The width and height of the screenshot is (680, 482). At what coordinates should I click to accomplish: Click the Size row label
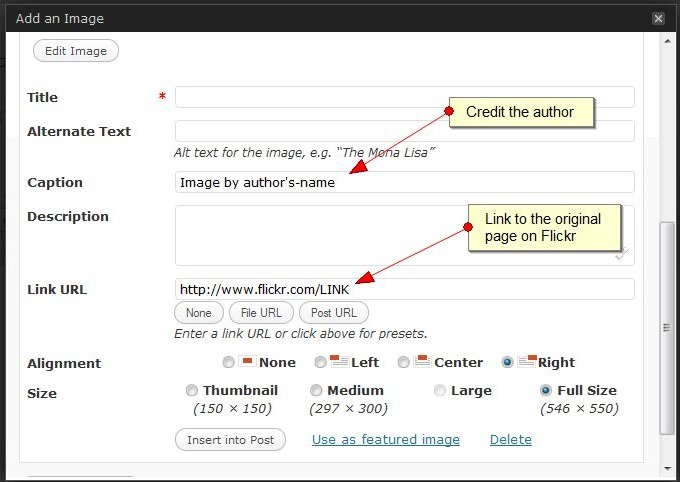click(x=42, y=393)
